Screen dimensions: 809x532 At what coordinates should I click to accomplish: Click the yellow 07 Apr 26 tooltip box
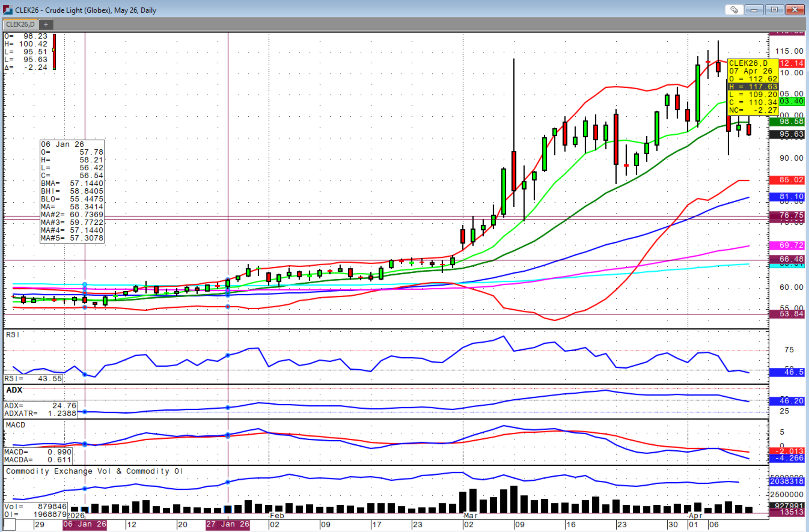tap(752, 87)
